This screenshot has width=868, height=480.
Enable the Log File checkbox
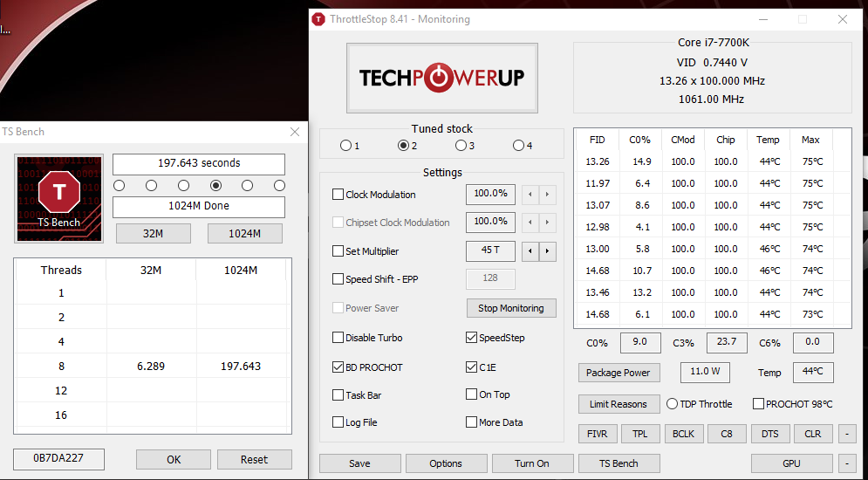(x=338, y=422)
